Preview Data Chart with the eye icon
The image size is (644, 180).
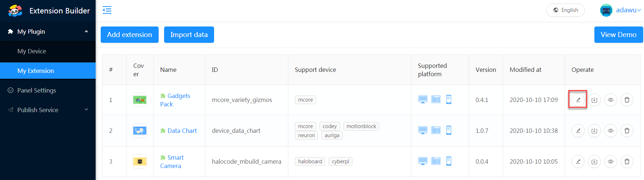pos(611,131)
